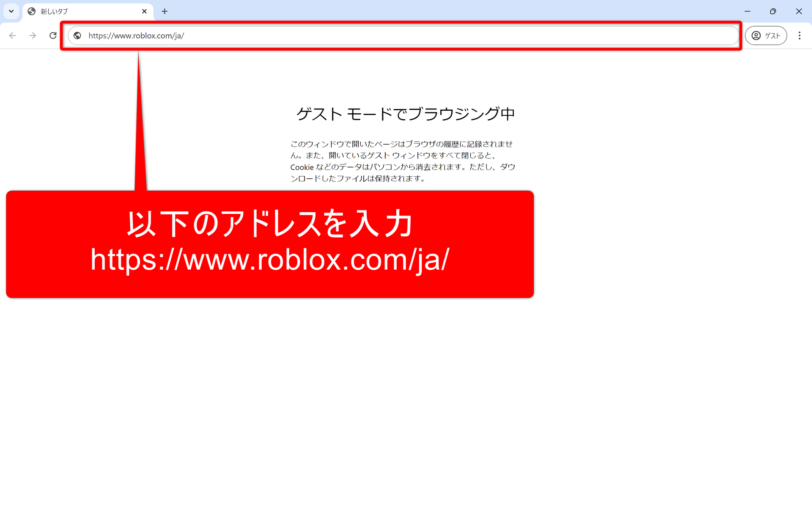
Task: Click the Cookie guest mode explanation paragraph
Action: (402, 161)
